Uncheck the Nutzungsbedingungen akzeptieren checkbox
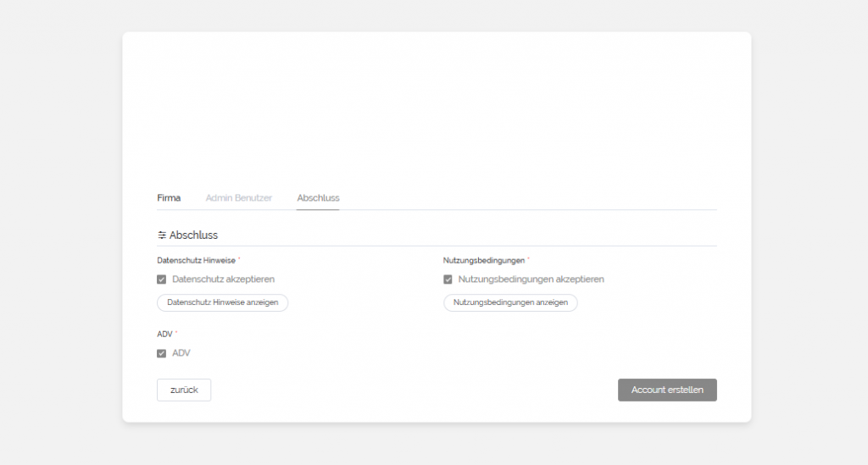 click(448, 280)
